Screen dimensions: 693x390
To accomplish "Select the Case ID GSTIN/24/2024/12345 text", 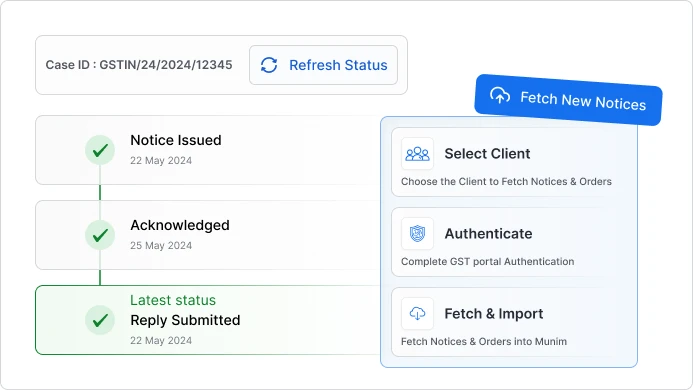I will click(139, 65).
